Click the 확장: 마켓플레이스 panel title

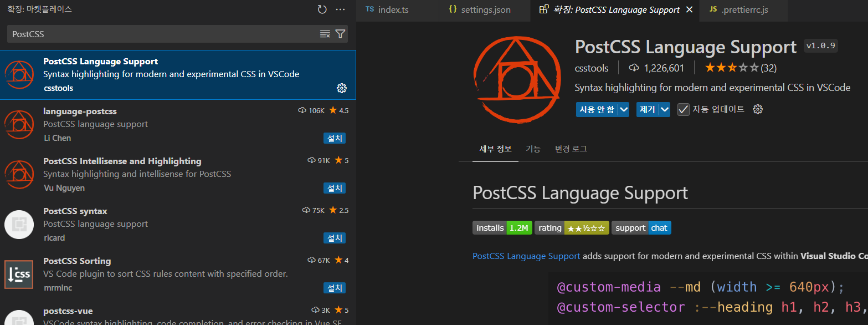39,9
